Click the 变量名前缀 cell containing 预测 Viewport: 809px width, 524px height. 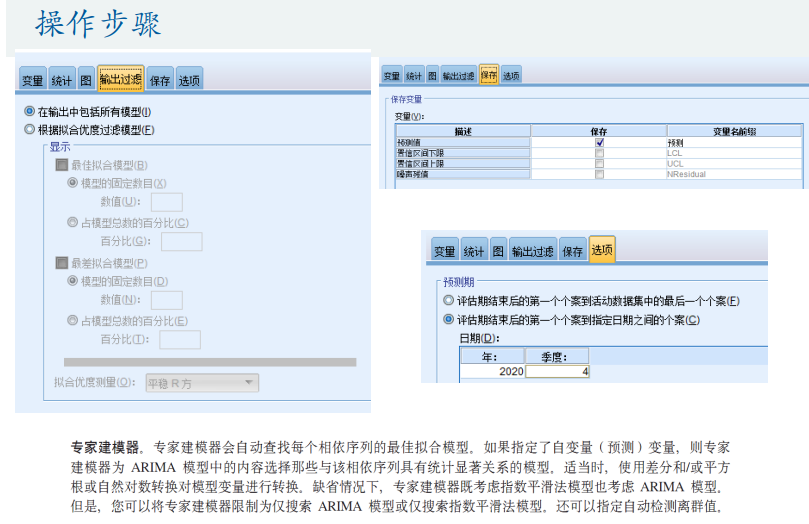[733, 143]
